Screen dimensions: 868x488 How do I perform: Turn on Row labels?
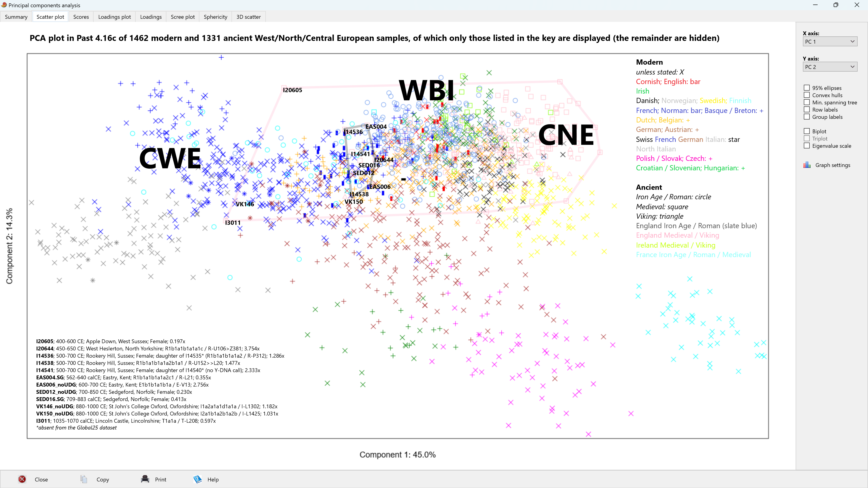click(807, 109)
